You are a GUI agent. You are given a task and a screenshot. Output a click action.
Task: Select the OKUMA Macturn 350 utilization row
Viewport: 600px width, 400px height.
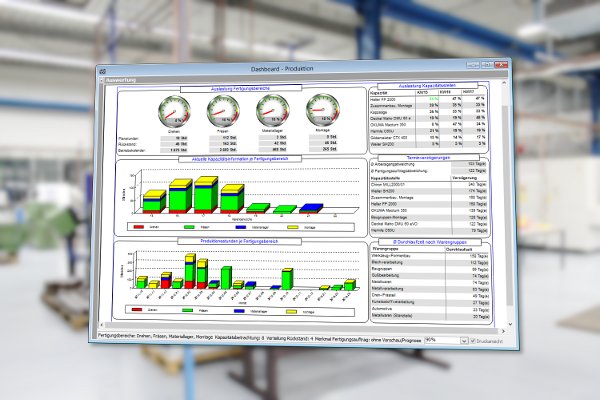[428, 125]
